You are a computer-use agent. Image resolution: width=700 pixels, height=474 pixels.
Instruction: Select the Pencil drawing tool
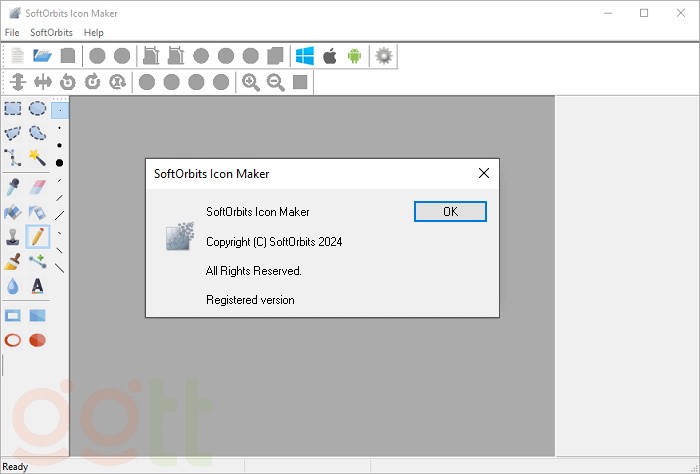pos(37,236)
